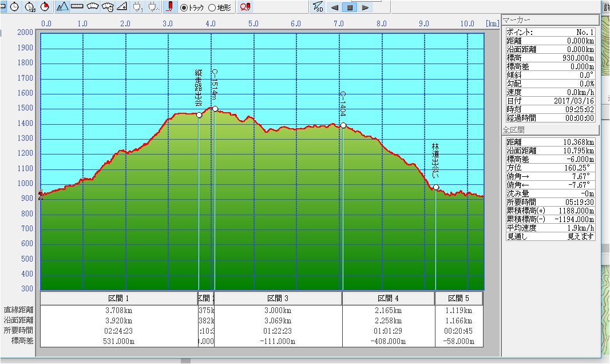The height and width of the screenshot is (364, 610).
Task: Select the 区間 3 section header
Action: (278, 298)
